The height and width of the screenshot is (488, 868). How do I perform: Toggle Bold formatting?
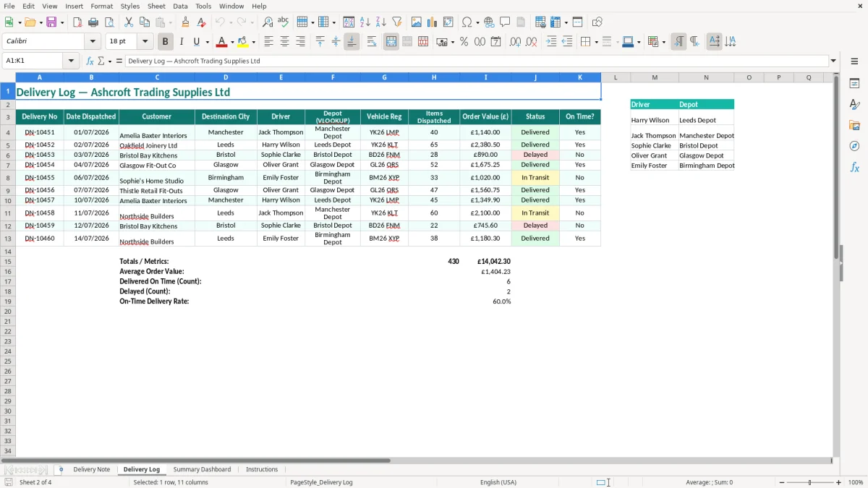(x=165, y=42)
